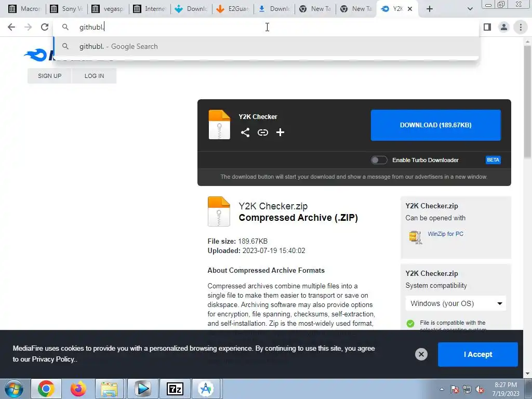The image size is (532, 399).
Task: Click the SIGN UP button
Action: coord(49,76)
